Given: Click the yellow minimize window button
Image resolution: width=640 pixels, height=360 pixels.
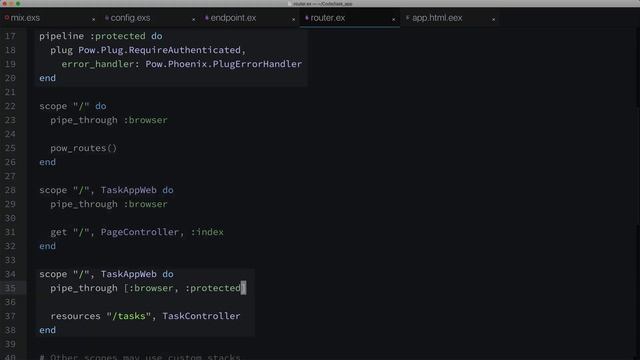Looking at the screenshot, I should 11,3.
